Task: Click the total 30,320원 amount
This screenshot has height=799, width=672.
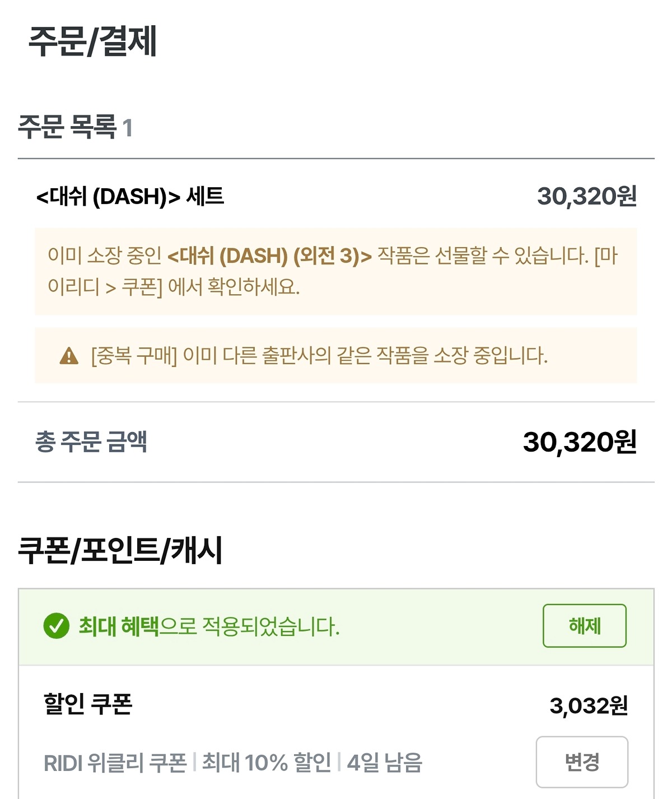Action: click(579, 442)
